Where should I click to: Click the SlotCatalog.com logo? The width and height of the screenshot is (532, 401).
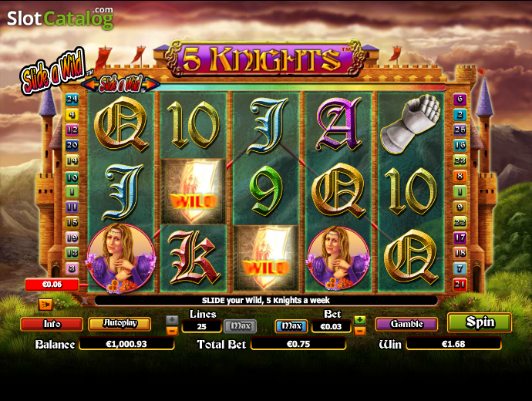(60, 18)
